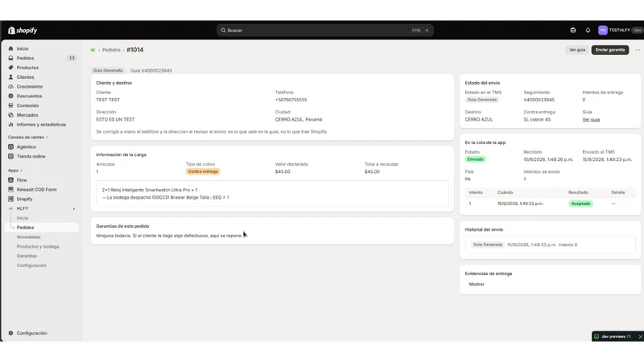Click the Ver guía link in Estado del envío
The width and height of the screenshot is (644, 362).
(591, 119)
